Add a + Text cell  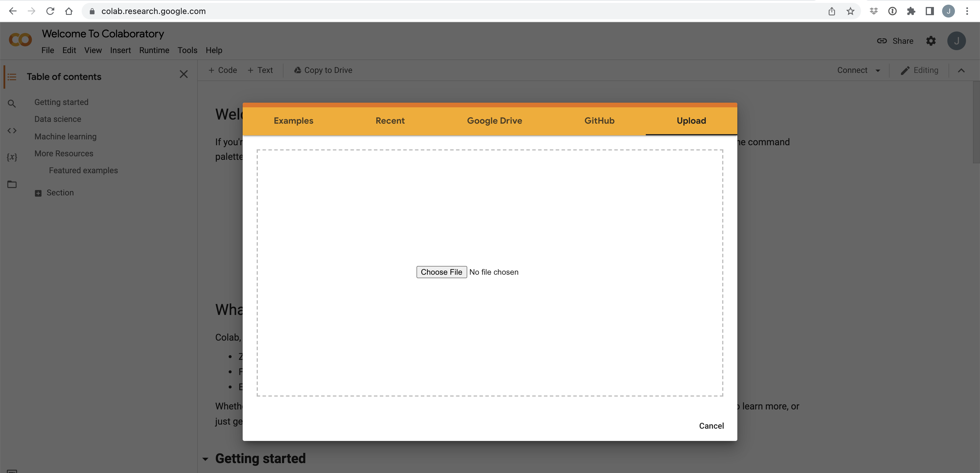[260, 70]
